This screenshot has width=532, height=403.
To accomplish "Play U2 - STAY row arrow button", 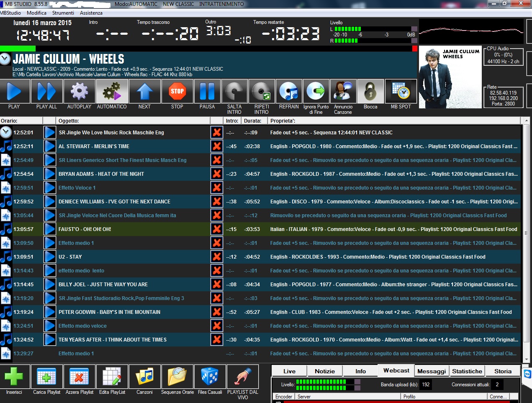I will 50,257.
